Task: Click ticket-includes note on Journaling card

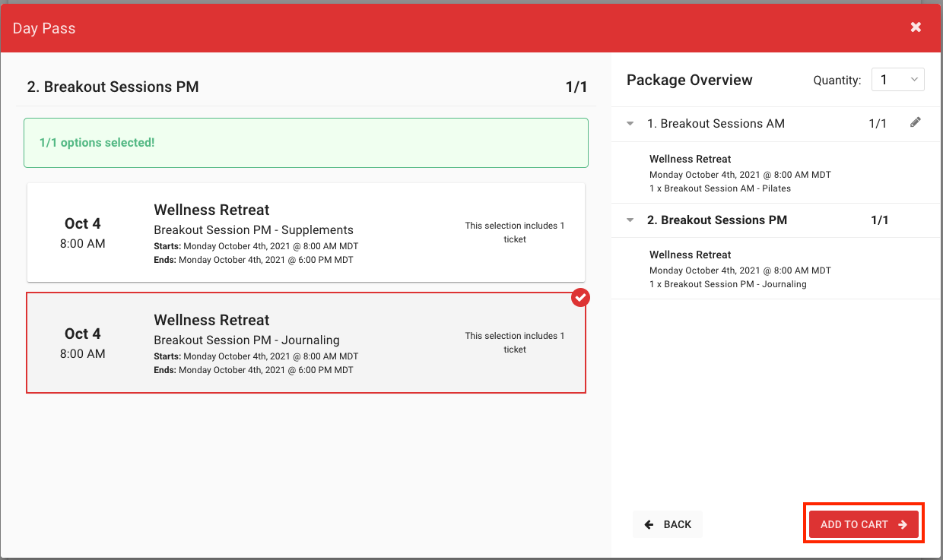Action: click(x=515, y=343)
